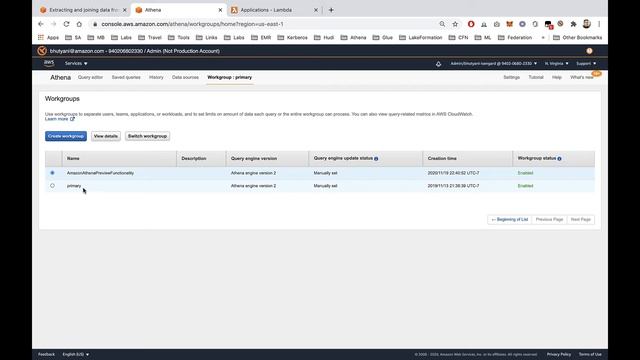The image size is (640, 360).
Task: Click the Next Page button
Action: tap(581, 220)
